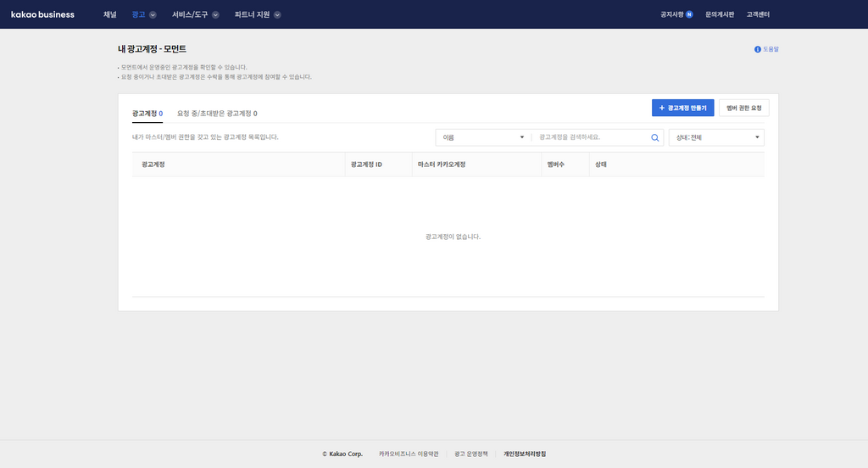Open 개인정보처리방침 footer link
Viewport: 868px width, 468px height.
coord(525,454)
